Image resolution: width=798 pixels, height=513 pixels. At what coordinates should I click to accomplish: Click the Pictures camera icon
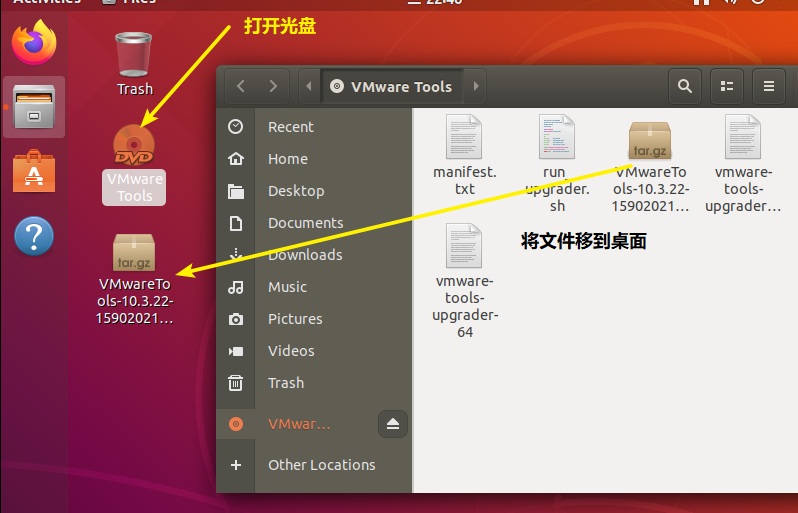[236, 319]
